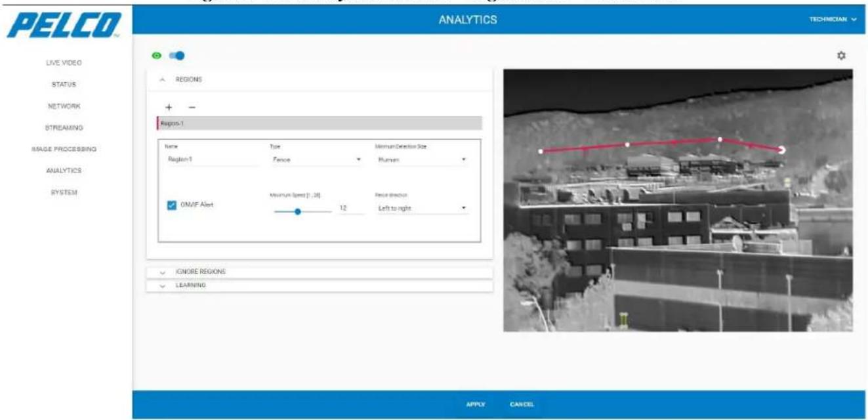Click the Maximum Speed slider handle
Viewport: 868px width, 420px height.
pyautogui.click(x=298, y=211)
